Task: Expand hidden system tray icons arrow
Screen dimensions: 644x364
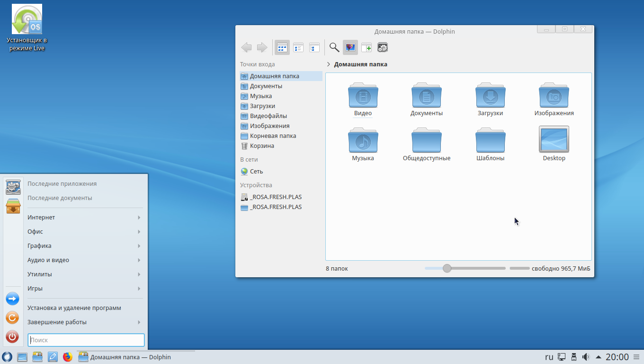Action: (599, 357)
